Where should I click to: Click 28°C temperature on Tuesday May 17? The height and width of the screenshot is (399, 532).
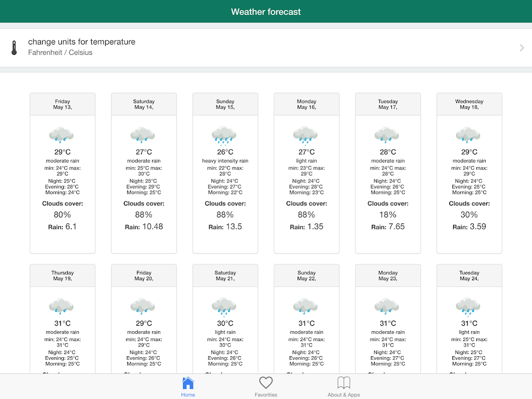coord(388,152)
